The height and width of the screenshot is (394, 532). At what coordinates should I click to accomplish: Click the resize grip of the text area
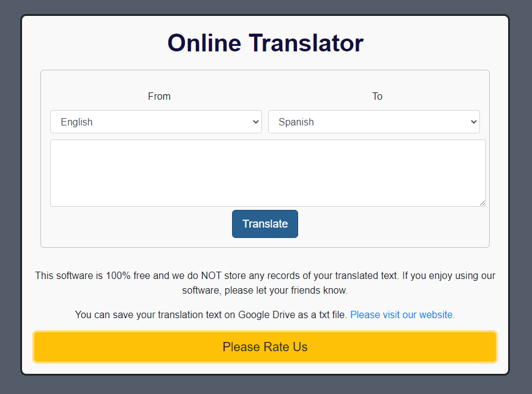pyautogui.click(x=482, y=203)
